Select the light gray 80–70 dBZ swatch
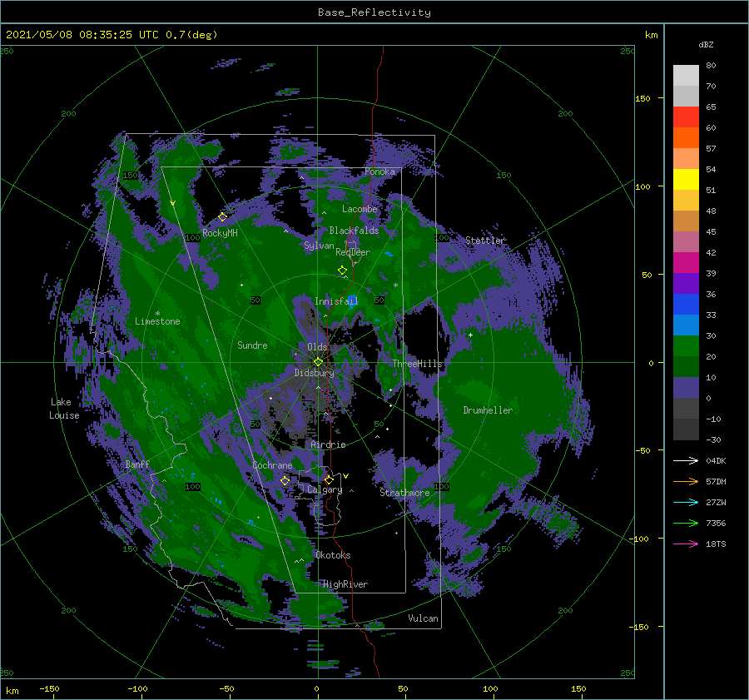 click(686, 76)
